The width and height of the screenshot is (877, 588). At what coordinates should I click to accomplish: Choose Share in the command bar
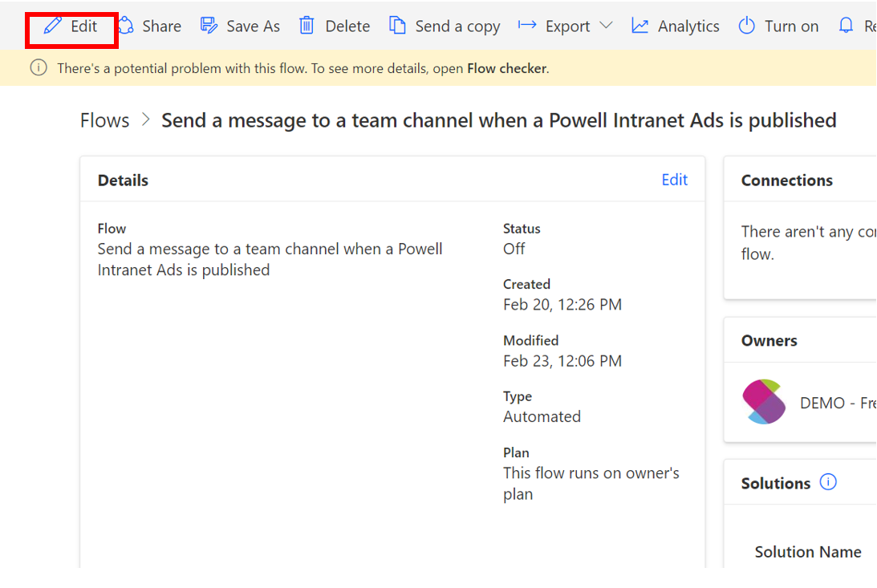point(151,26)
